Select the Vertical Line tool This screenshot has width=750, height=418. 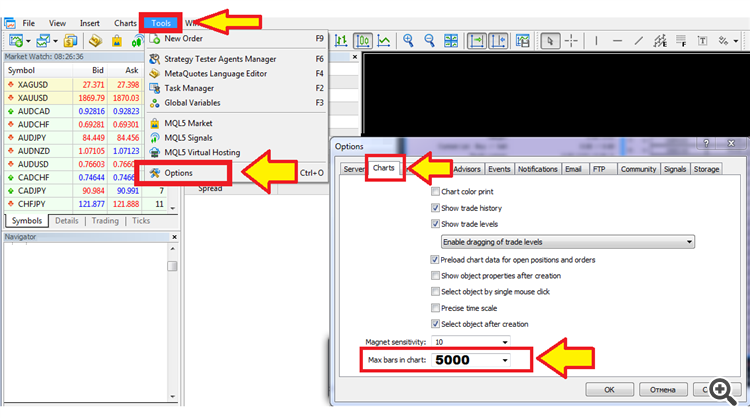(596, 41)
